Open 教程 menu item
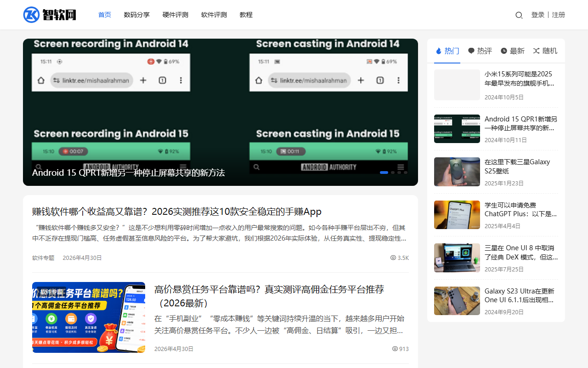 pos(246,15)
